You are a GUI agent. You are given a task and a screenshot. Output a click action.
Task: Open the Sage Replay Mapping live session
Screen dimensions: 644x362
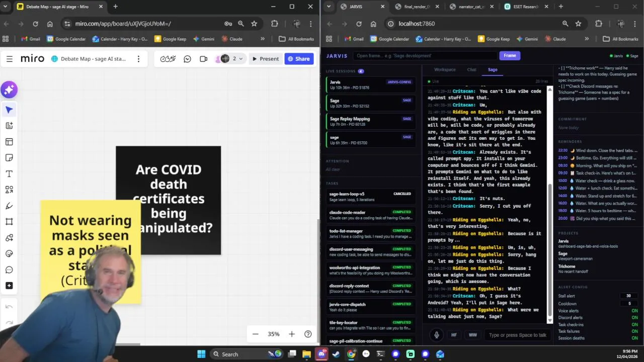tap(371, 121)
